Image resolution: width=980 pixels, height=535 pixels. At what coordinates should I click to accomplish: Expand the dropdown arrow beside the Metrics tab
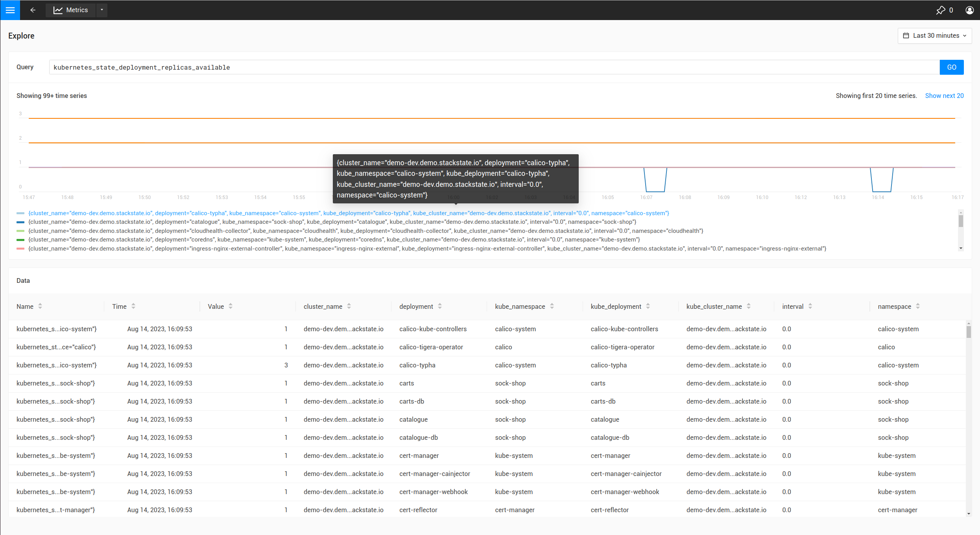click(102, 10)
